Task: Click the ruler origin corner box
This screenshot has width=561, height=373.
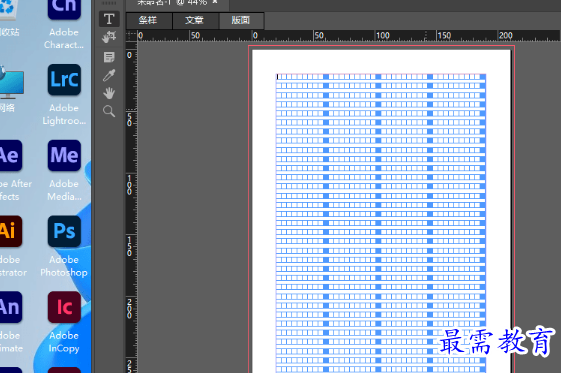Action: (x=131, y=35)
